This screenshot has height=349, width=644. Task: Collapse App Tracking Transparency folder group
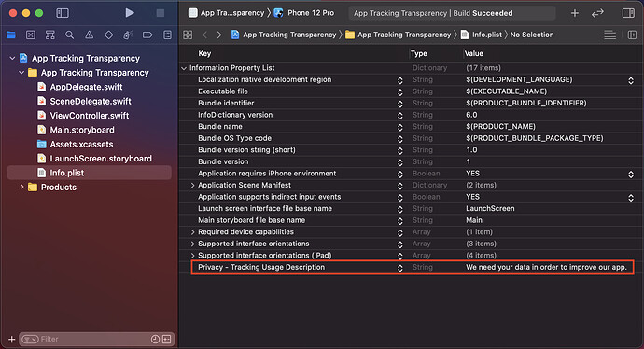click(x=21, y=73)
